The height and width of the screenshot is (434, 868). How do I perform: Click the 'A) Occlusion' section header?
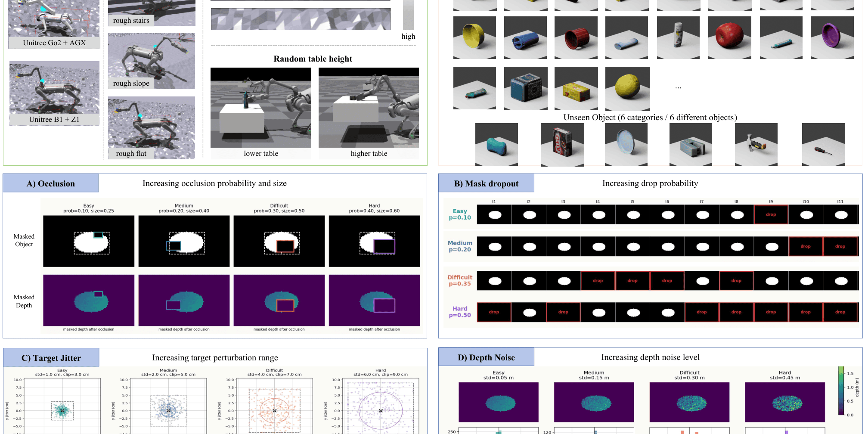pyautogui.click(x=51, y=183)
